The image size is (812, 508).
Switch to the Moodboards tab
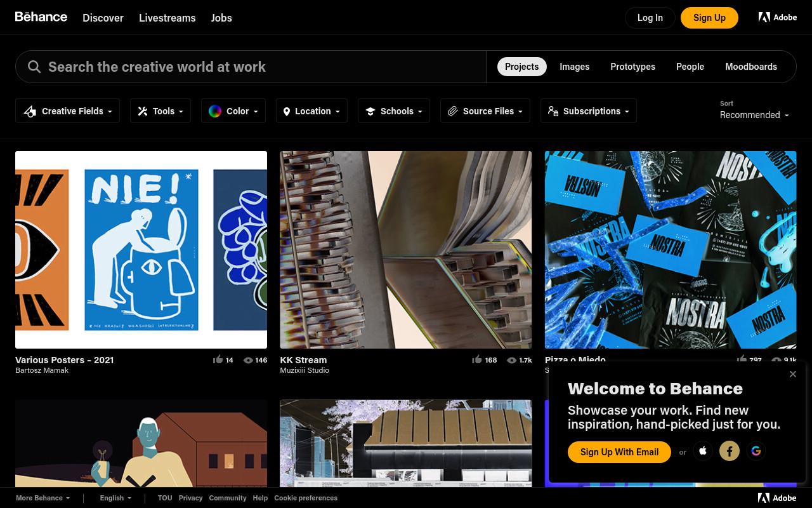pos(751,67)
